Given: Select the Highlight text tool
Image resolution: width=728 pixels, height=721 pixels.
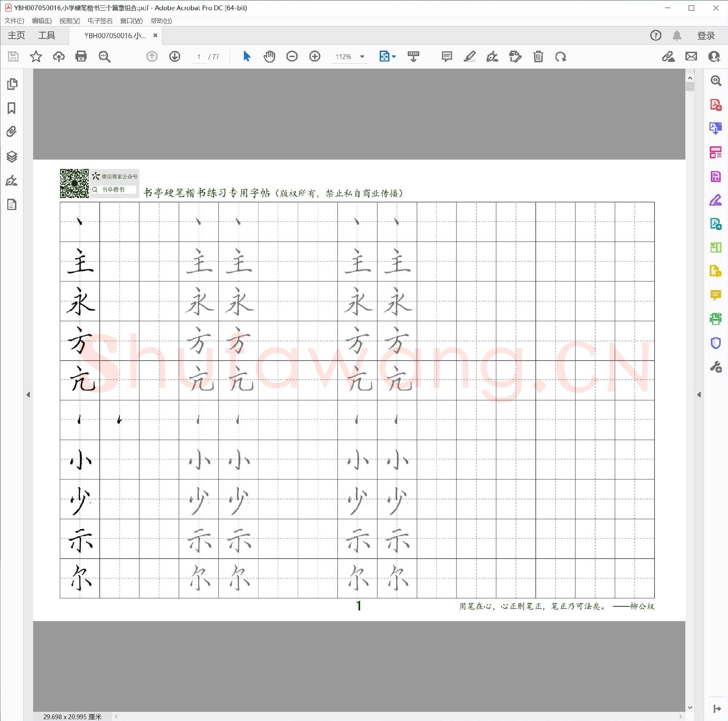Looking at the screenshot, I should tap(470, 56).
